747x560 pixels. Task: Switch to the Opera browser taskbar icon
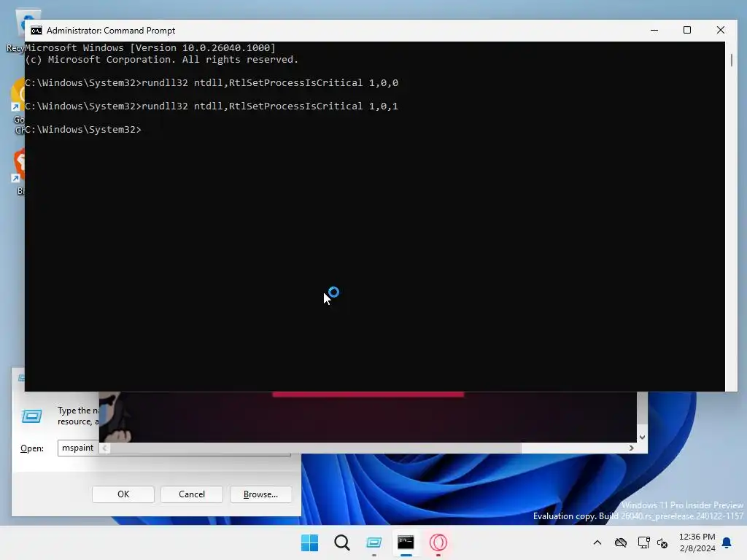point(438,542)
